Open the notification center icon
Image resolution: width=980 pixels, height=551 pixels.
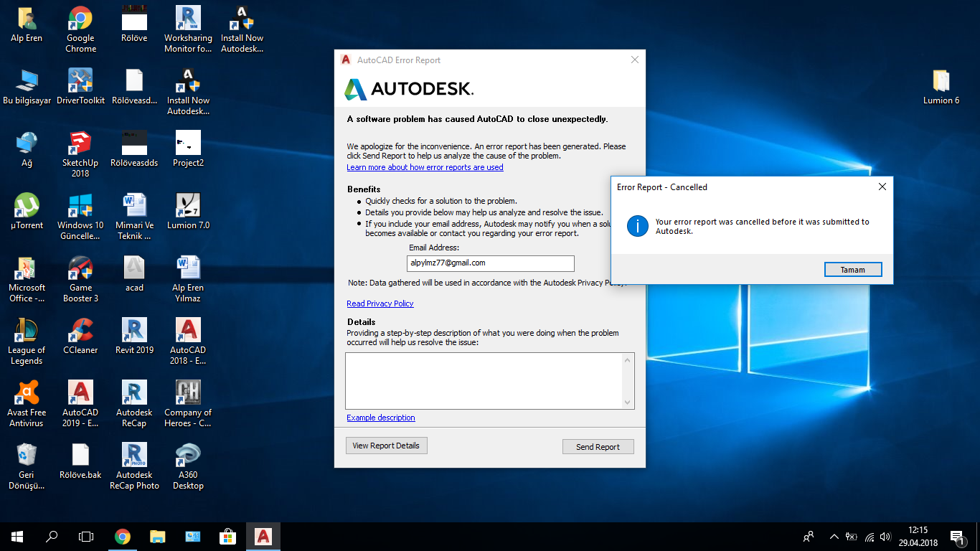pyautogui.click(x=957, y=537)
